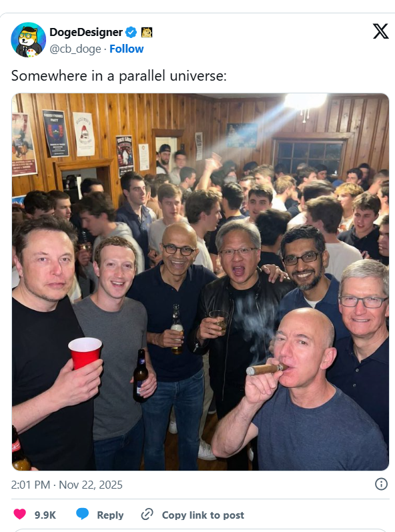This screenshot has height=532, width=395.
Task: Open the post info circle icon
Action: pos(381,484)
